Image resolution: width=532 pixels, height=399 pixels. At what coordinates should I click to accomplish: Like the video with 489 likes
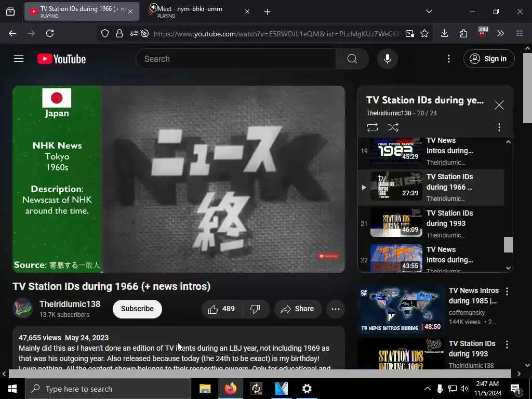(x=222, y=309)
